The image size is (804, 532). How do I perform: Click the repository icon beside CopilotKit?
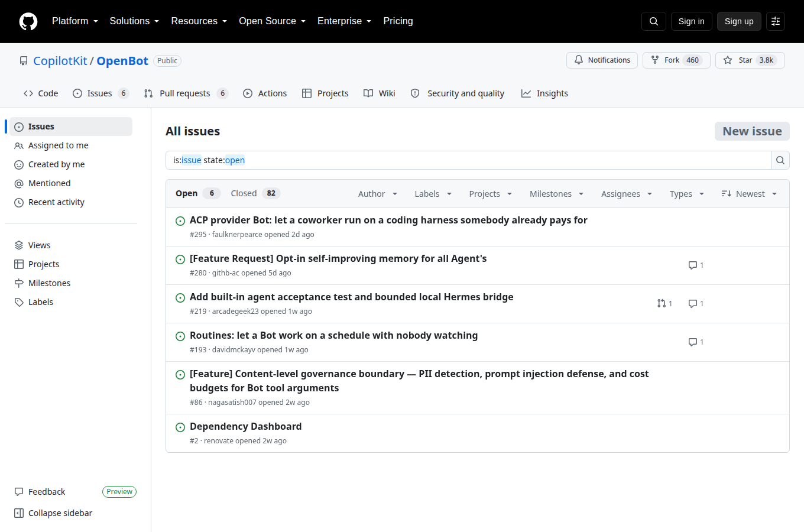click(24, 61)
